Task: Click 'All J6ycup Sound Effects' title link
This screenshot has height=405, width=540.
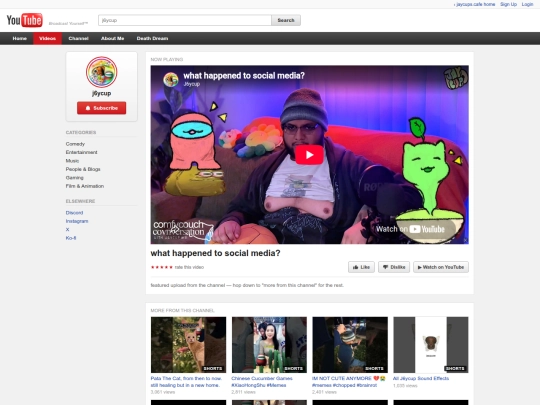Action: (x=421, y=378)
